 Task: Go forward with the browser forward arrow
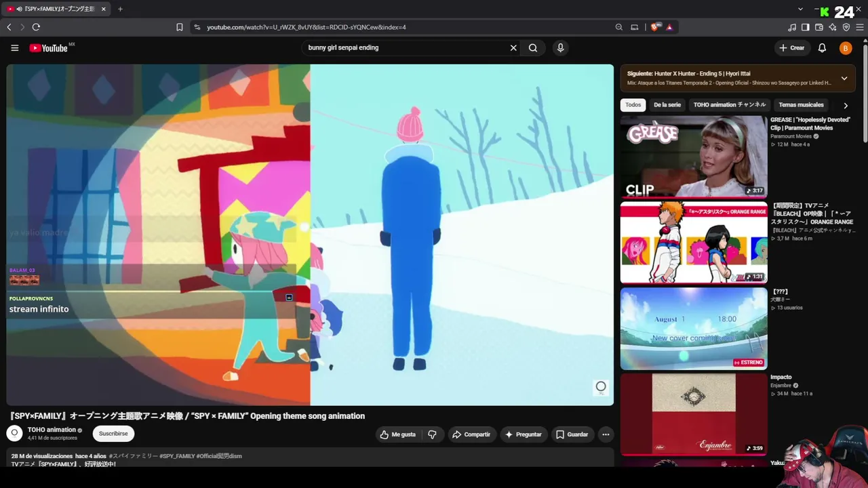pos(22,27)
